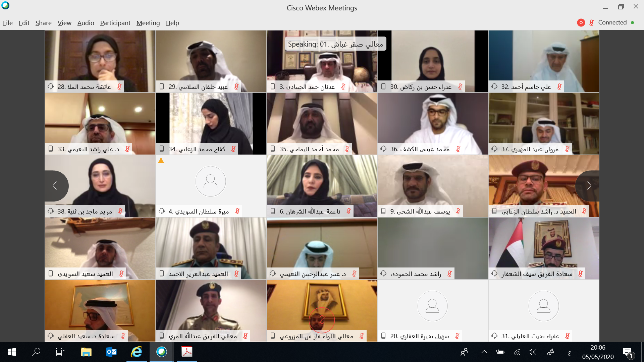The image size is (644, 362).
Task: Show hidden system tray icons
Action: pyautogui.click(x=484, y=352)
